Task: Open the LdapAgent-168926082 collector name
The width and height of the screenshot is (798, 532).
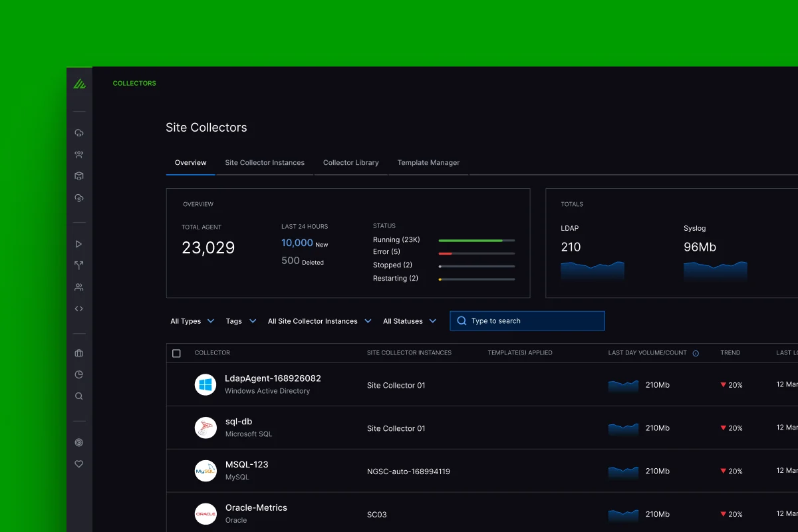Action: [273, 378]
